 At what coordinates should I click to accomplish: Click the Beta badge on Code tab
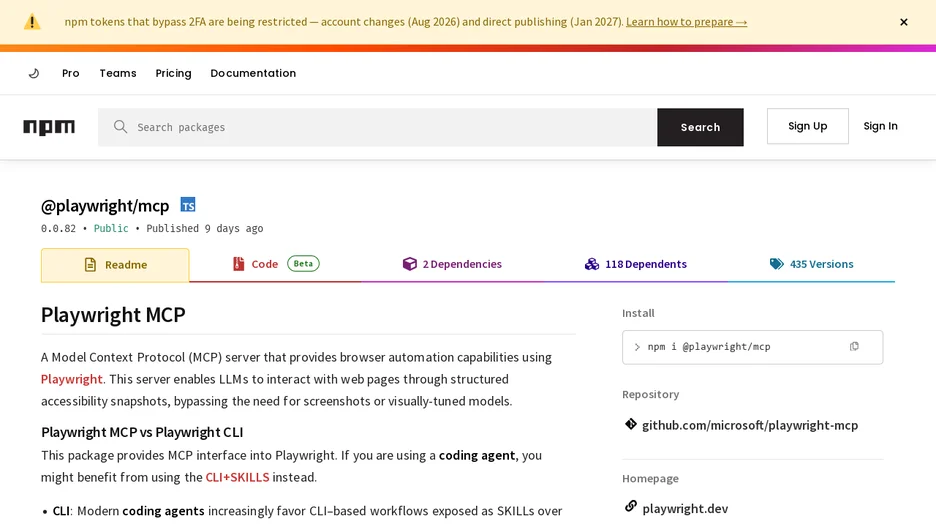[303, 263]
